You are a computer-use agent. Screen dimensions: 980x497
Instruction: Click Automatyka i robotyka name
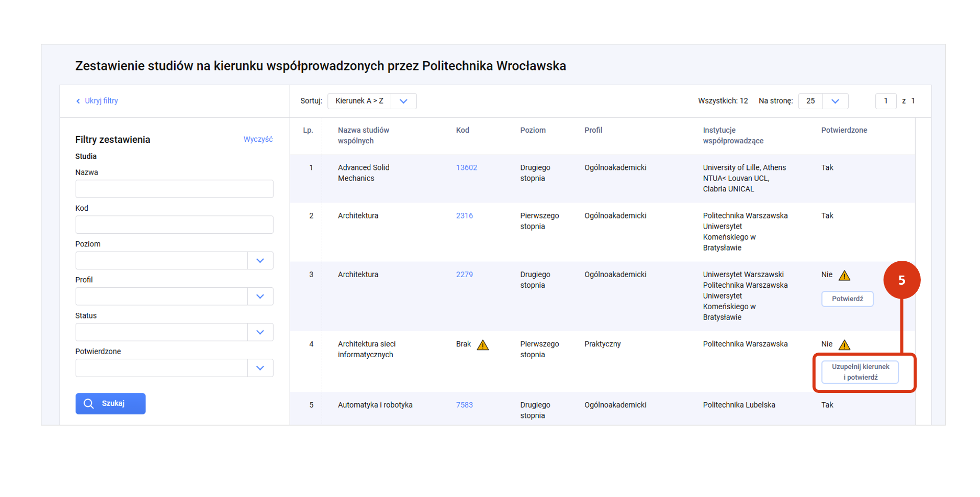click(375, 405)
